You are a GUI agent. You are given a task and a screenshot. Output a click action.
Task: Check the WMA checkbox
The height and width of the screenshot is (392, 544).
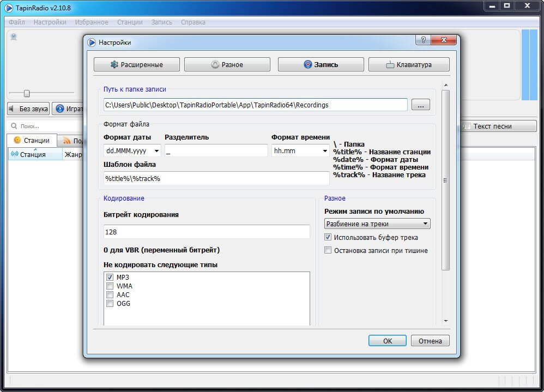pos(110,286)
